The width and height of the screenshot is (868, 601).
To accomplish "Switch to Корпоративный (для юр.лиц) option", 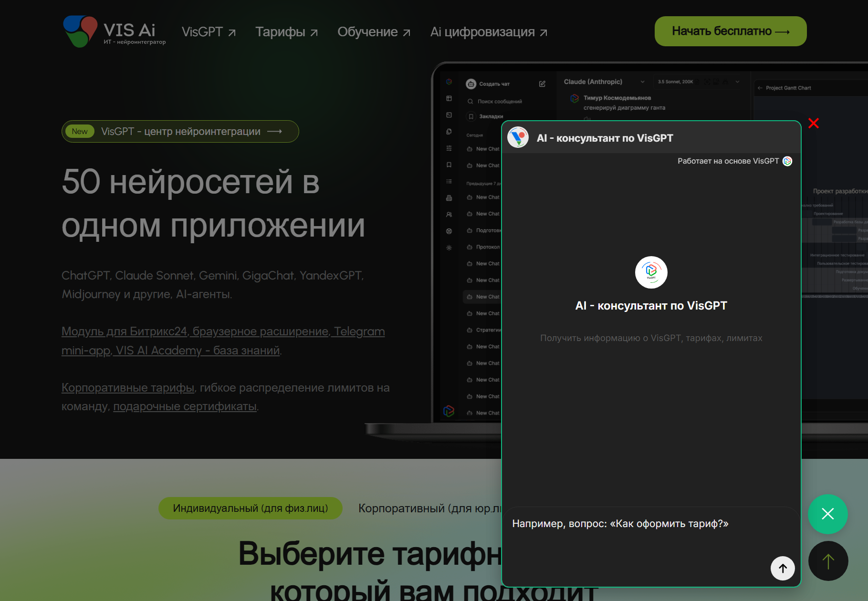I will 429,508.
